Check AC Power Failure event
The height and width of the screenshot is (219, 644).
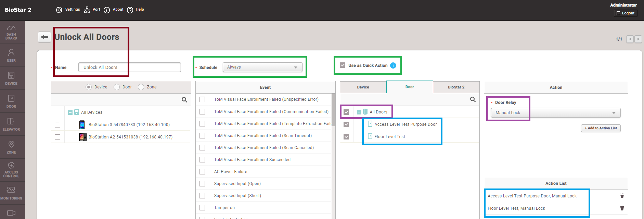pyautogui.click(x=202, y=172)
